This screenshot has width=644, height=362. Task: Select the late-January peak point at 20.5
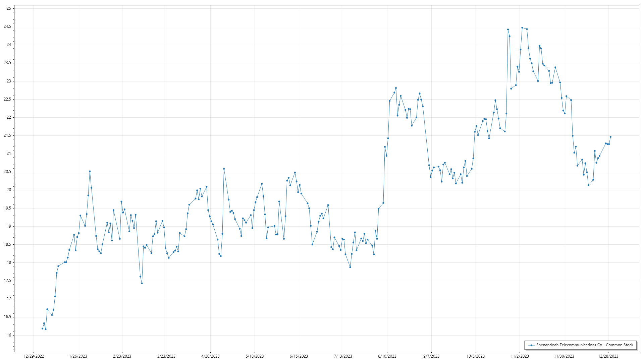coord(90,171)
